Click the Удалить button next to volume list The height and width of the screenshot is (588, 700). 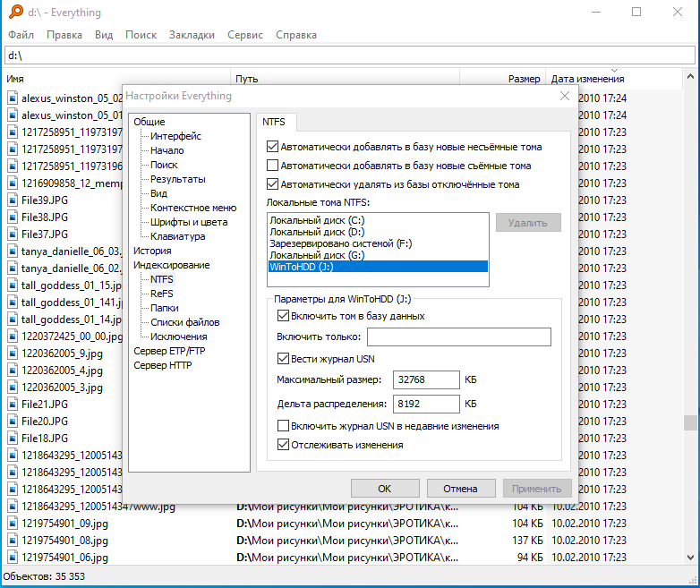pos(528,222)
